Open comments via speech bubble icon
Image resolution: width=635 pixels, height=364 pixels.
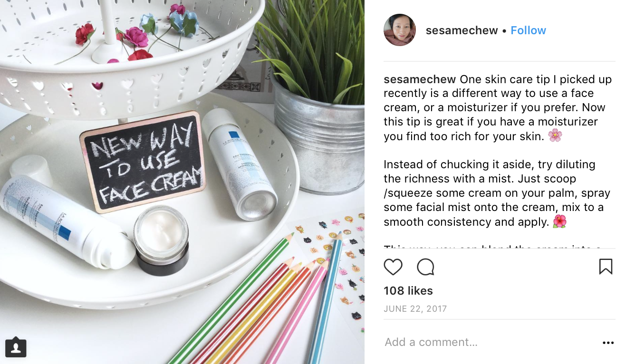click(x=425, y=267)
